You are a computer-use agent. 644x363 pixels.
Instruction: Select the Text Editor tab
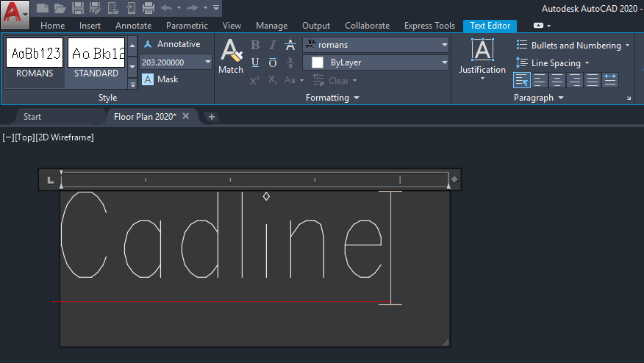490,26
